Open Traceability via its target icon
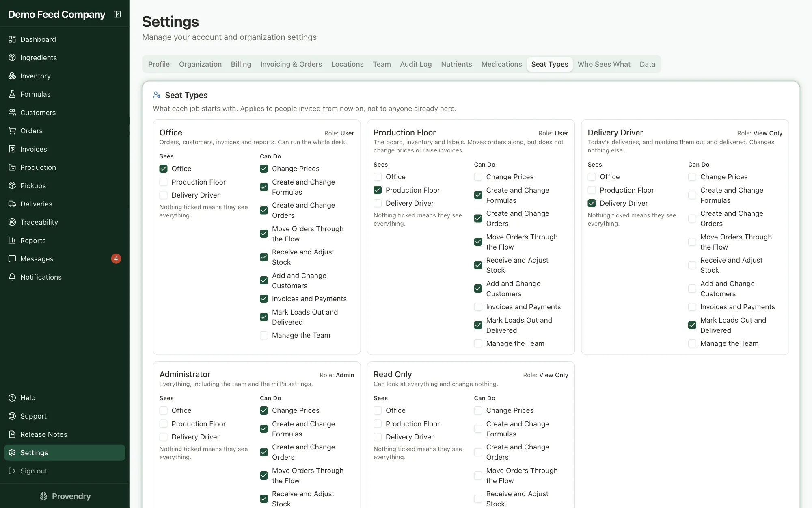 [x=12, y=222]
